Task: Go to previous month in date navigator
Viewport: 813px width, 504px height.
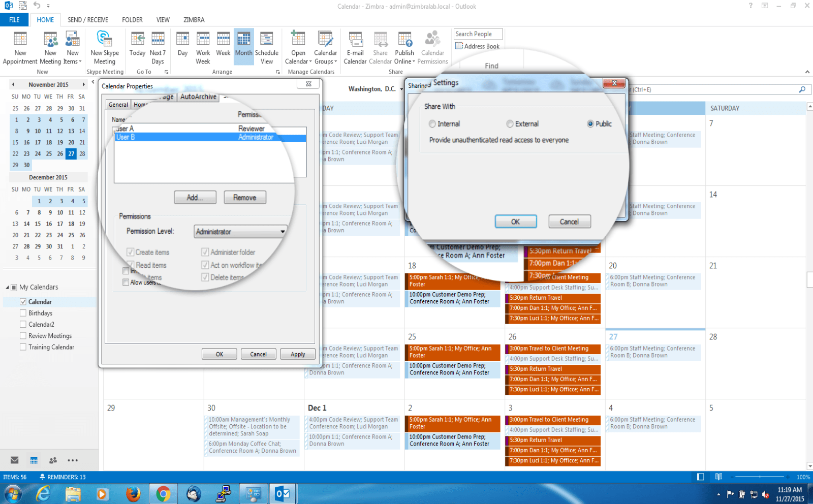Action: (13, 85)
